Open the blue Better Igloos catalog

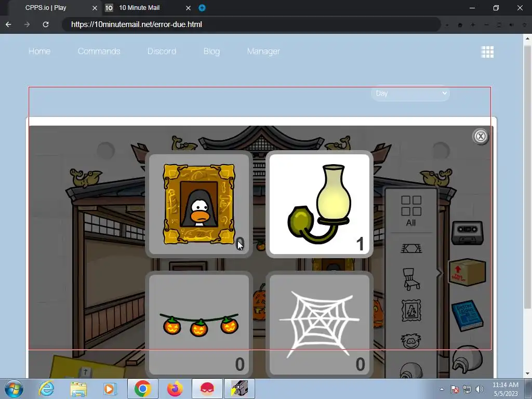(468, 315)
